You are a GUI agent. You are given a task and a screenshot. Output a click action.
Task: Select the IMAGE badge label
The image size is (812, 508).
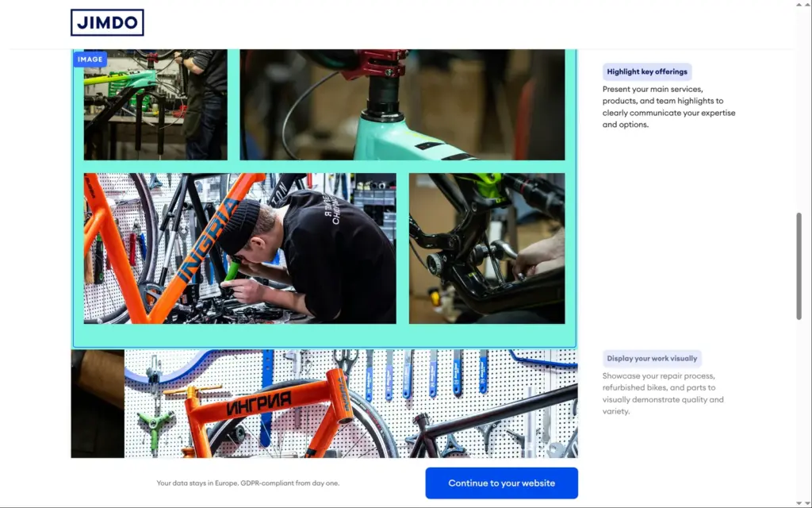tap(90, 60)
